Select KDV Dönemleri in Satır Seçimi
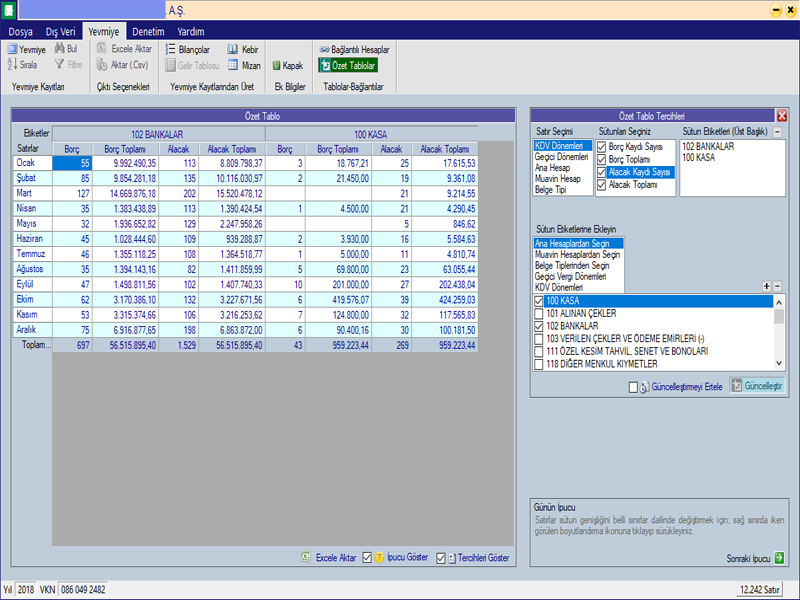 (563, 146)
